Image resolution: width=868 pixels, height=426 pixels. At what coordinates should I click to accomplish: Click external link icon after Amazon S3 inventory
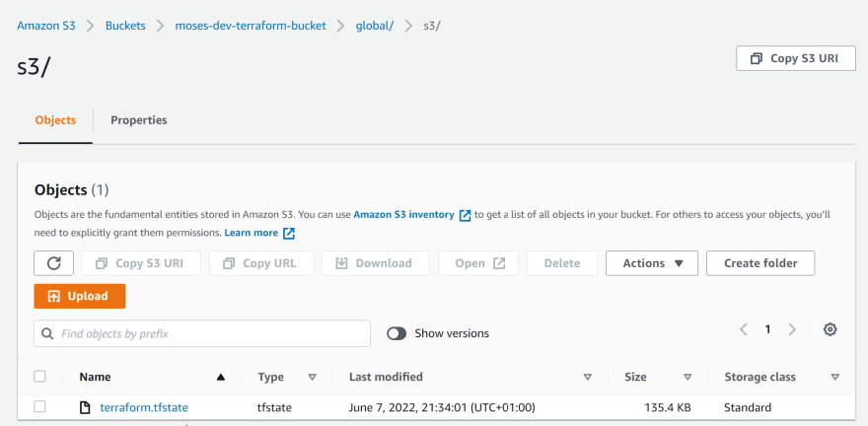point(465,215)
